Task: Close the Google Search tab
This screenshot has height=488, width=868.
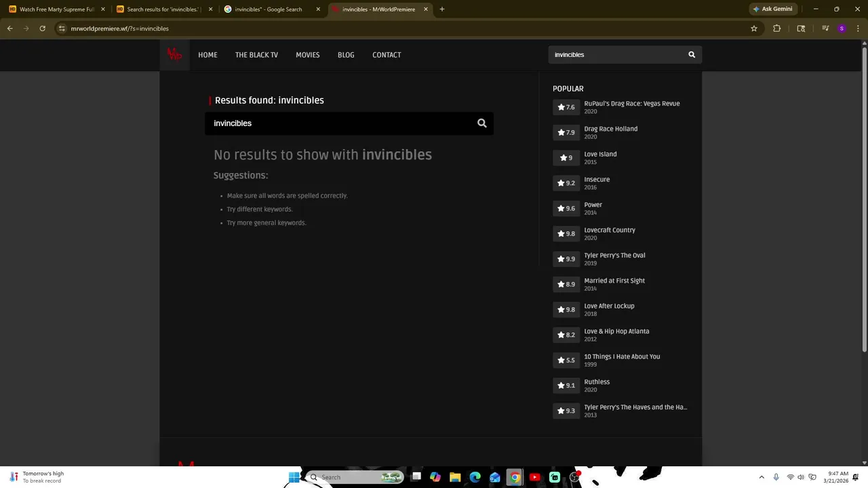Action: pyautogui.click(x=318, y=9)
